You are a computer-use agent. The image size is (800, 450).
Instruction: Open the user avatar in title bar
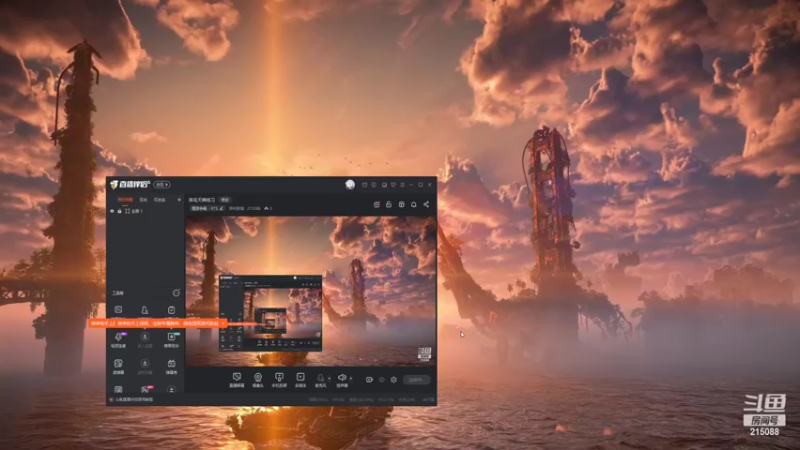(x=349, y=185)
